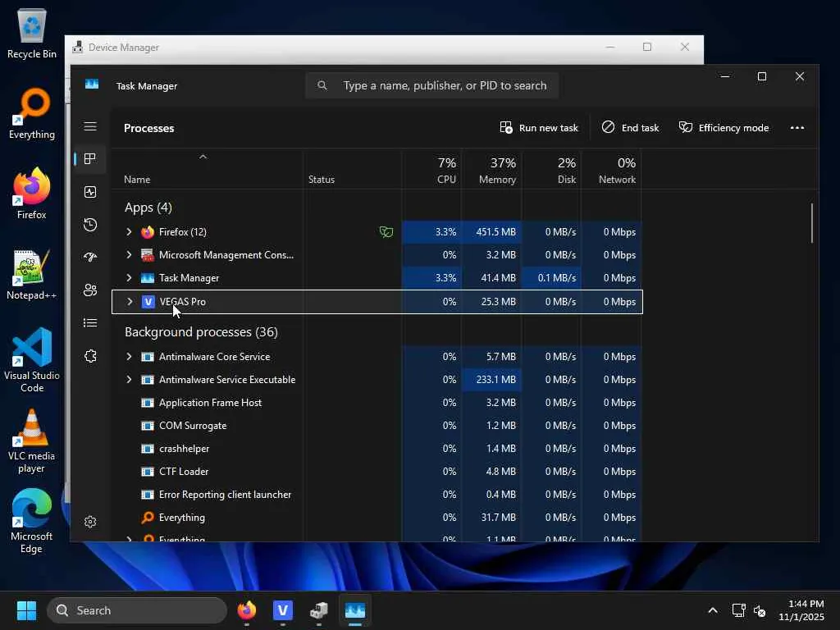This screenshot has width=840, height=630.
Task: Click the Background processes (36) group header
Action: 202,332
